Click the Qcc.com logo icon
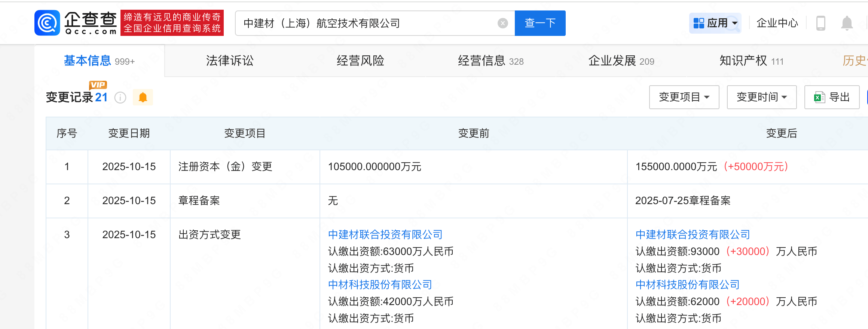 [47, 23]
